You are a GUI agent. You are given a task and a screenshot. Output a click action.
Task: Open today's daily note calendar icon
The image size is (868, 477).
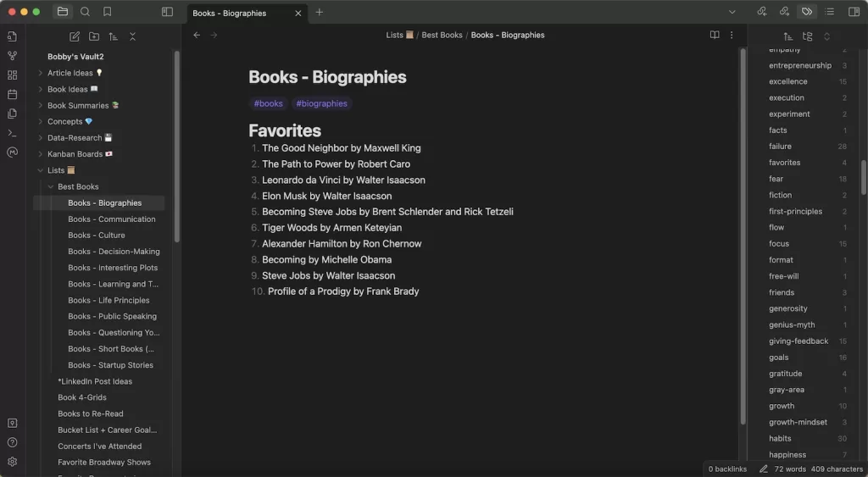coord(12,95)
